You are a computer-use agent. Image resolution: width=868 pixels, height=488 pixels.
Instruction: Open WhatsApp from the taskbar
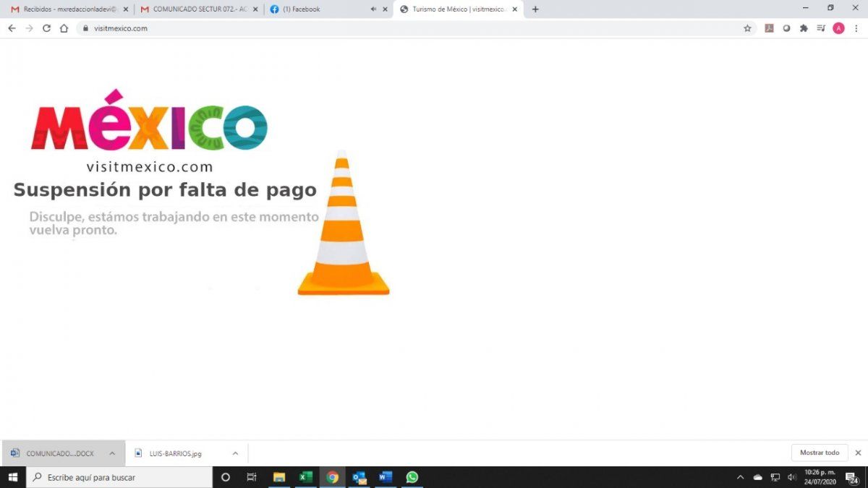(x=412, y=477)
